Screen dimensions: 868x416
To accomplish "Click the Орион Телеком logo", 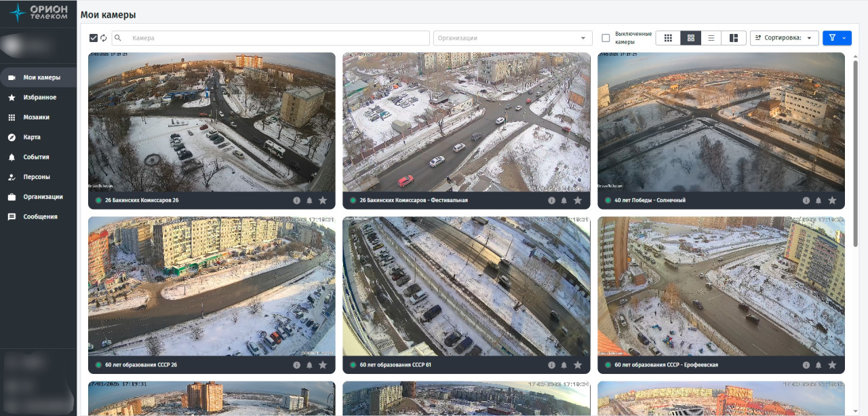I will pos(39,12).
